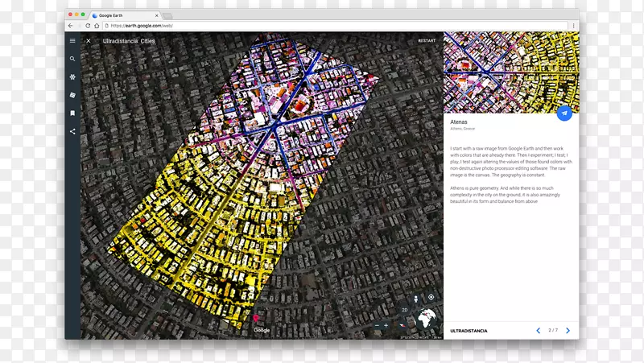Open My Places bookmark icon
Viewport: 644px width, 363px height.
tap(72, 113)
